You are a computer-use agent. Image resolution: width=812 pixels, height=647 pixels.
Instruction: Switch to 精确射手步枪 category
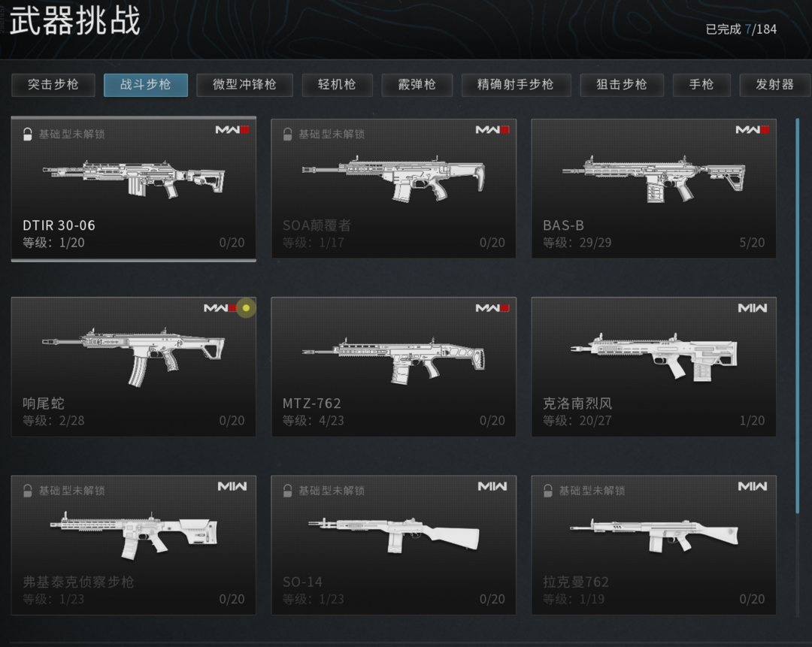coord(516,85)
